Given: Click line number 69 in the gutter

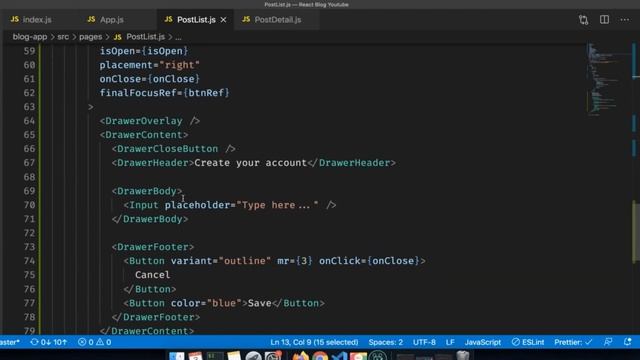Looking at the screenshot, I should 29,191.
